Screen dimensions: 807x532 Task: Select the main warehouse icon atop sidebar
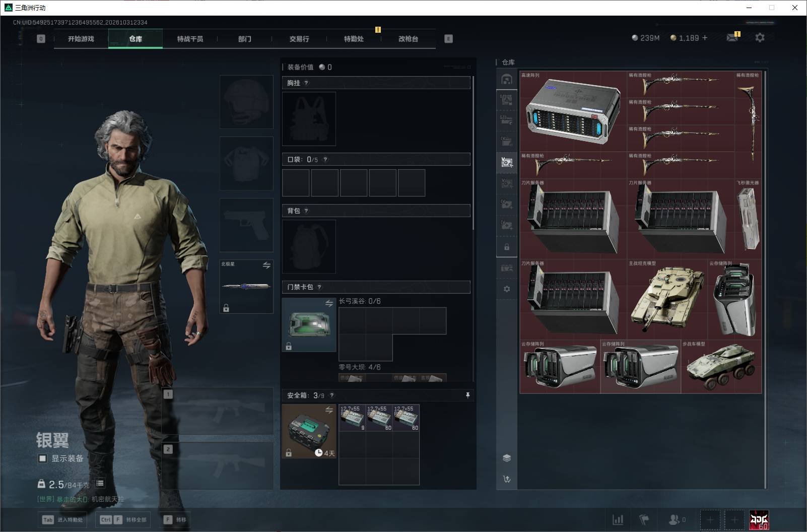point(507,79)
